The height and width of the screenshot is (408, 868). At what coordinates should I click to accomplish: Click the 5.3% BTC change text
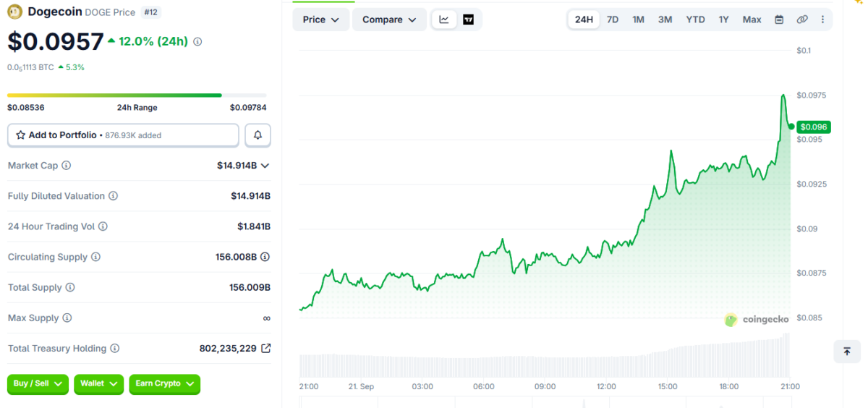(x=75, y=67)
